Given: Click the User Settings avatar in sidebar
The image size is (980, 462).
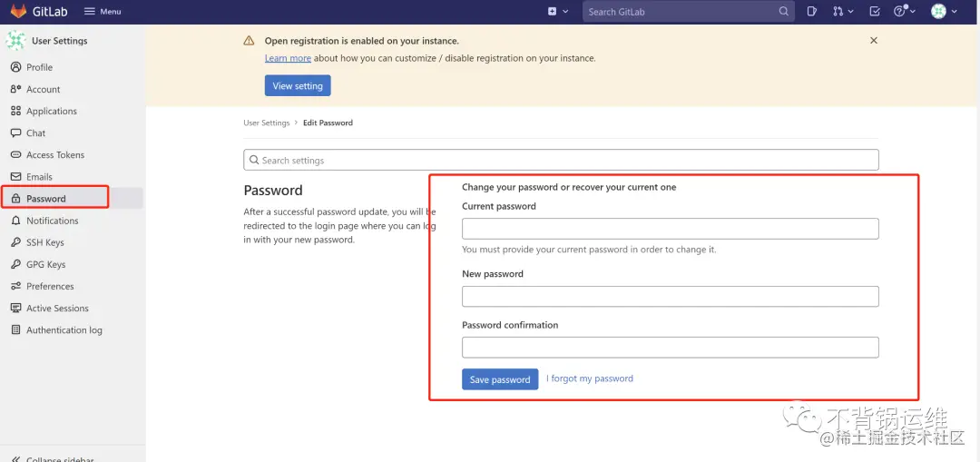Looking at the screenshot, I should tap(15, 41).
